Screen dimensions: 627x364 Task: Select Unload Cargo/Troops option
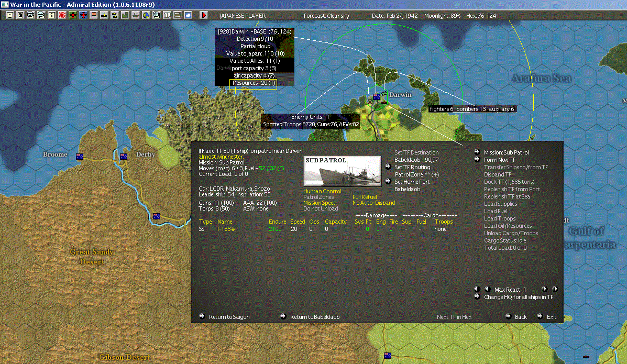coord(511,233)
